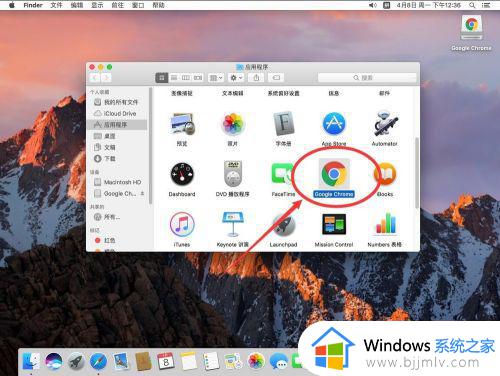Open the Finder menu in menu bar
This screenshot has height=376, width=500.
[x=33, y=5]
